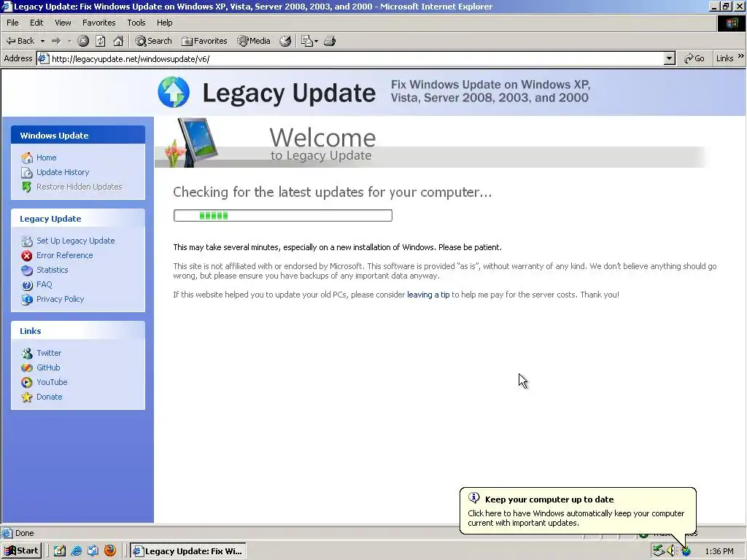747x560 pixels.
Task: Open Restore Hidden Updates link
Action: (x=79, y=187)
